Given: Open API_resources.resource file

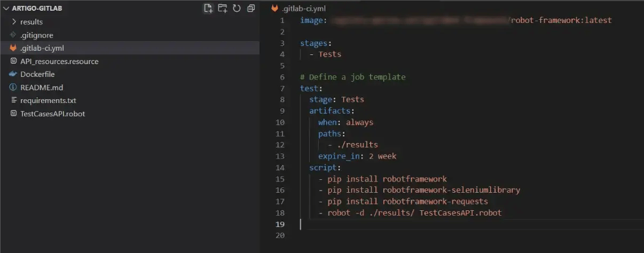Looking at the screenshot, I should tap(59, 61).
